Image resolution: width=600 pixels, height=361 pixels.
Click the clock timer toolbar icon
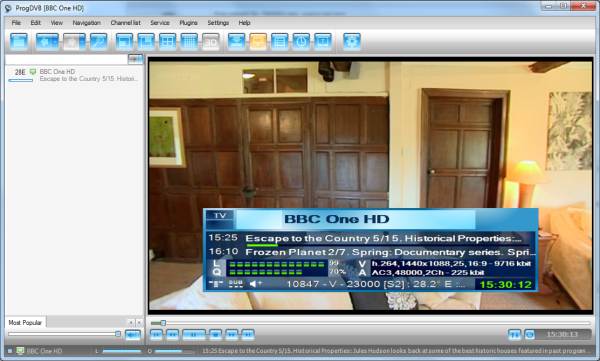tap(301, 41)
